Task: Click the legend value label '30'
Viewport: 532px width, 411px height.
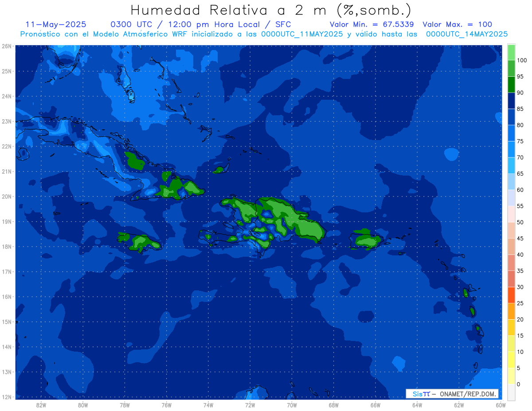Action: [520, 287]
